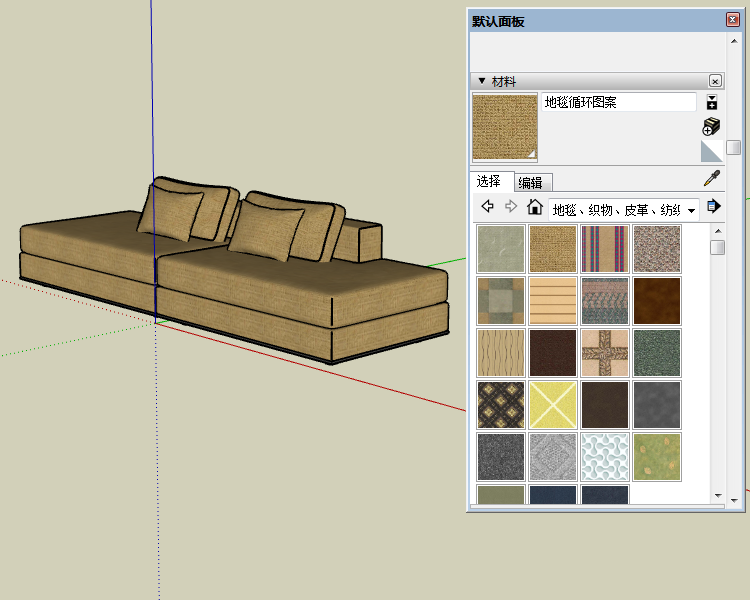The image size is (750, 600).
Task: Click the eyedropper sample paint tool
Action: (x=712, y=180)
